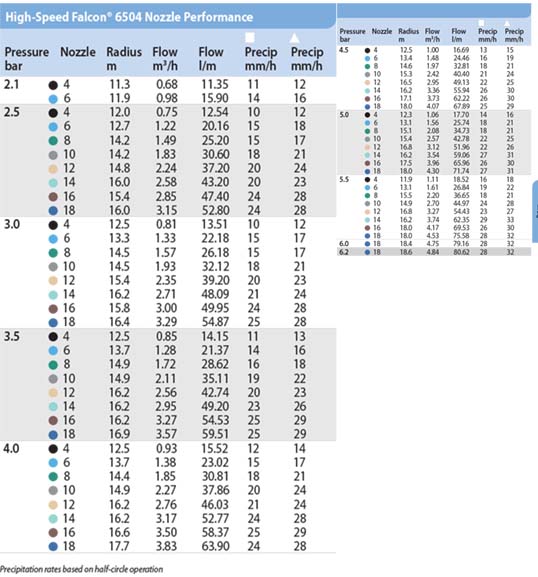
Task: Click the blue side tab on right edge
Action: [535, 212]
